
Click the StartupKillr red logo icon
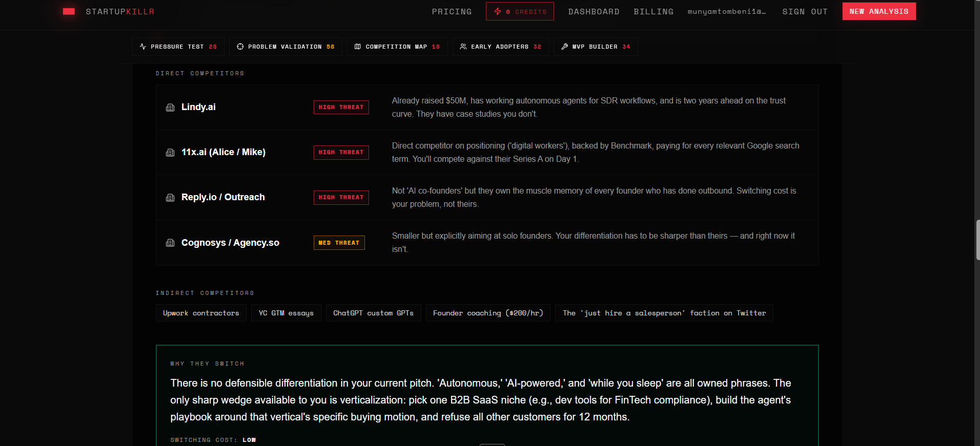coord(69,11)
